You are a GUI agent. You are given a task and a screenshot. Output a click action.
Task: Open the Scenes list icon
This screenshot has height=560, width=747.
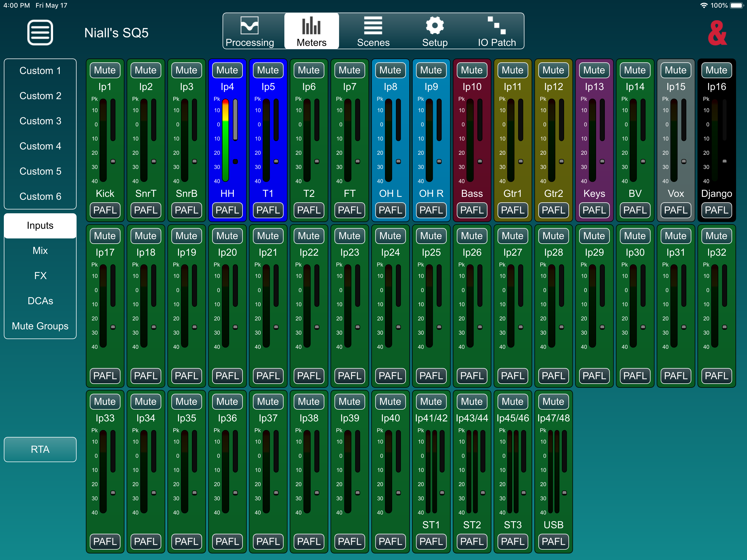tap(373, 26)
